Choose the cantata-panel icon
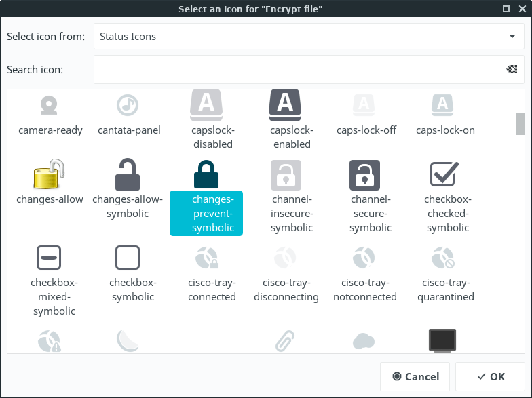Viewport: 532px width, 398px height. coord(128,105)
